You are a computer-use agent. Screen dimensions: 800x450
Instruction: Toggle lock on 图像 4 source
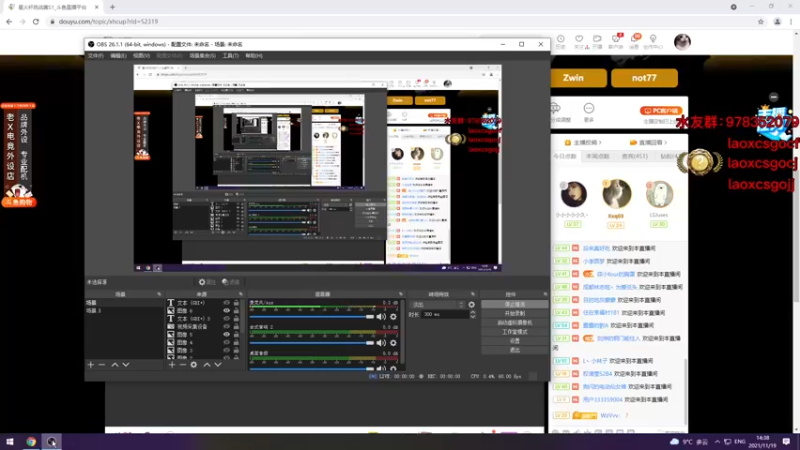[236, 342]
